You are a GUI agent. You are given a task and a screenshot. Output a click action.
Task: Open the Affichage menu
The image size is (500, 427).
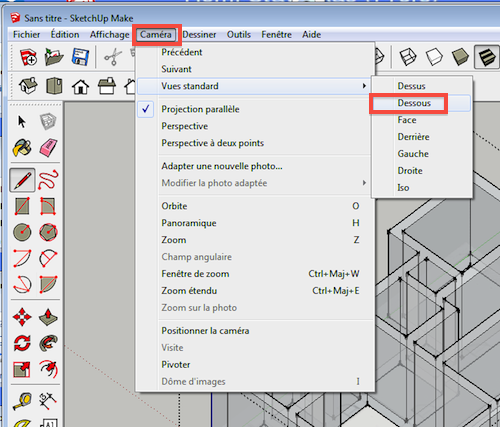(109, 35)
